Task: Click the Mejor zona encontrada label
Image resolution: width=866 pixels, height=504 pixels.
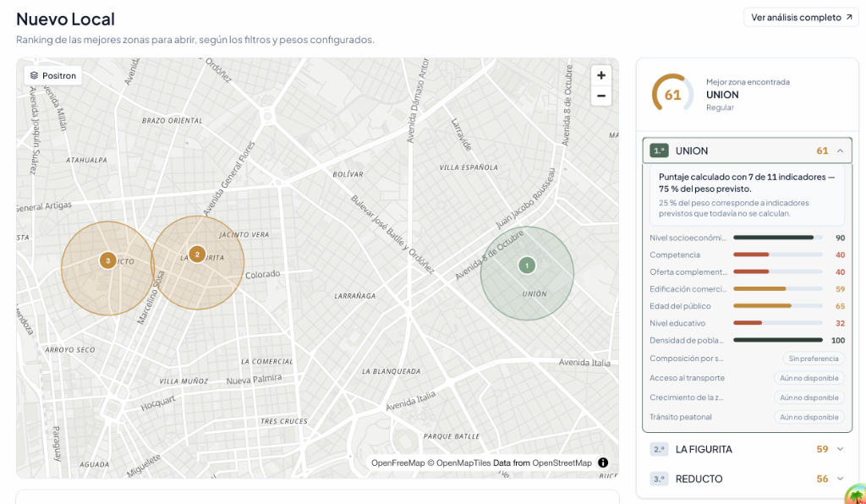Action: [748, 82]
